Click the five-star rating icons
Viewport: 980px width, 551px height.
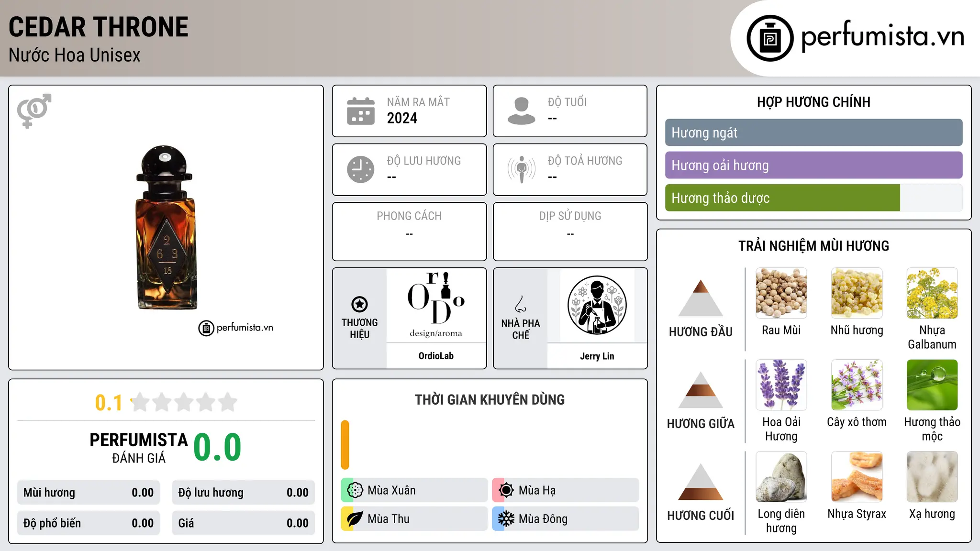184,402
